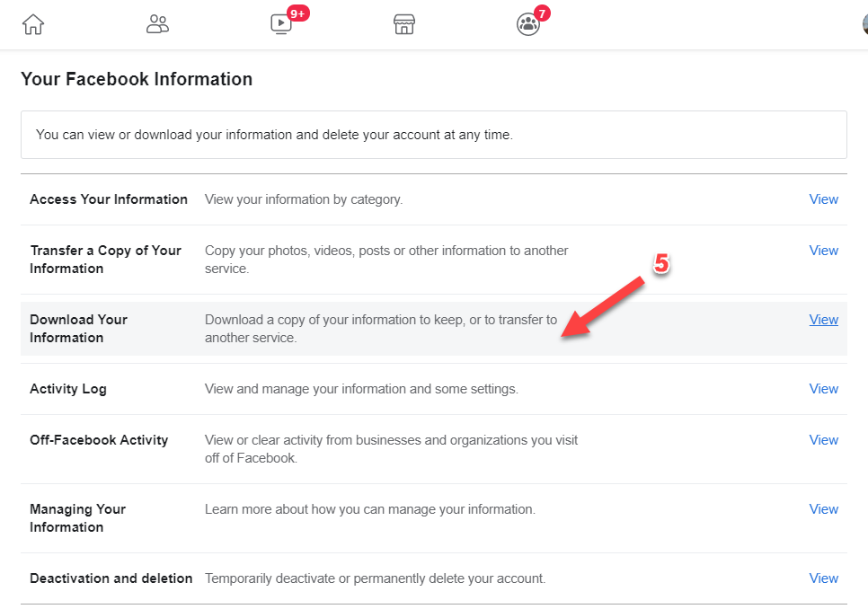This screenshot has height=609, width=868.
Task: Select the Activity Log row title
Action: (x=68, y=389)
